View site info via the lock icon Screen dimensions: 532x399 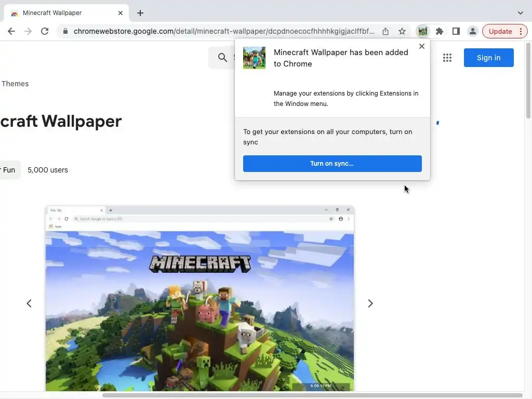point(65,31)
